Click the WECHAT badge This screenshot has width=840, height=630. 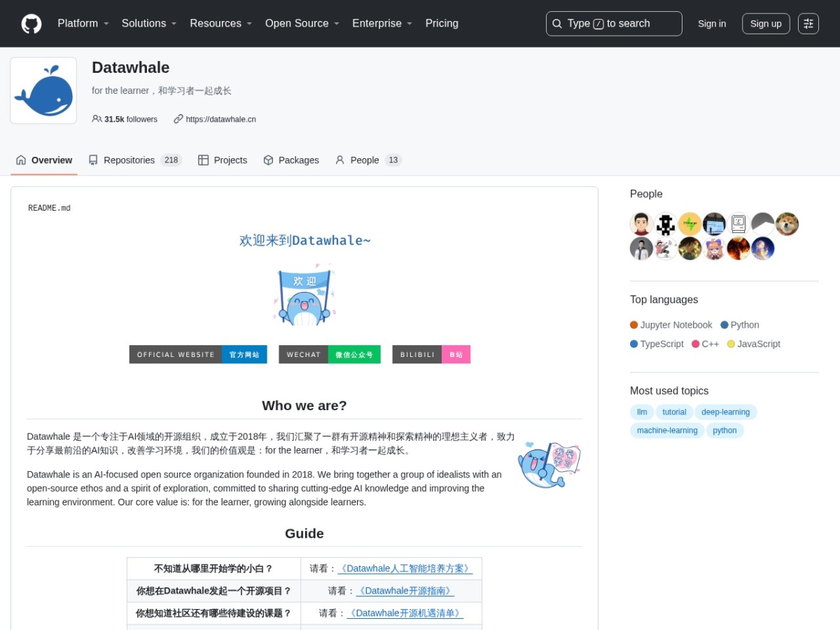point(330,354)
